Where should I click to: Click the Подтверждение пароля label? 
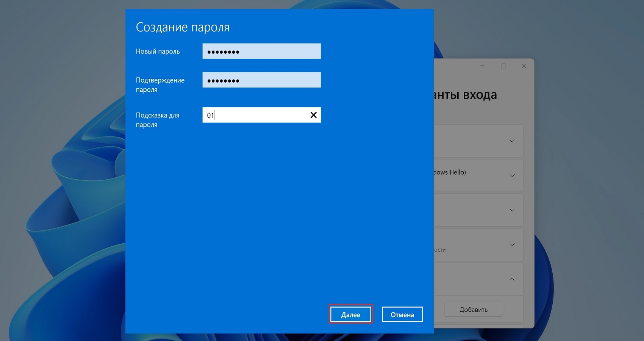160,85
